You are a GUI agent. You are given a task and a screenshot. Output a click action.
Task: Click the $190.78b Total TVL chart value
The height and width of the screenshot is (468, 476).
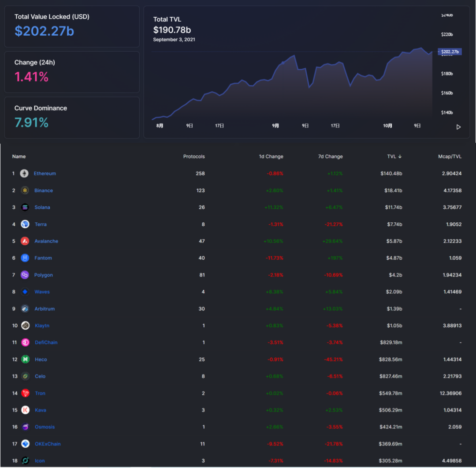(x=172, y=30)
